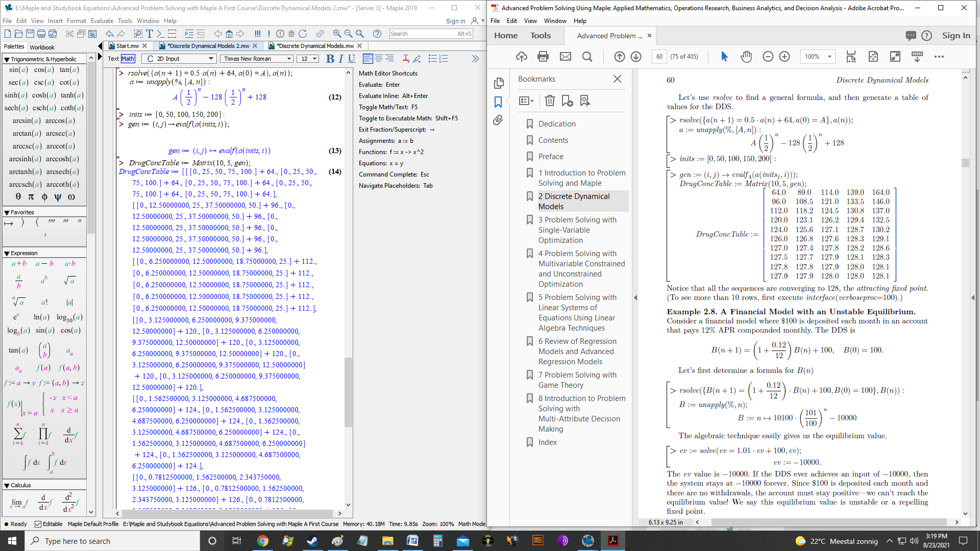Screen dimensions: 980x551
Task: Click the highlight color pen icon
Action: [417, 59]
